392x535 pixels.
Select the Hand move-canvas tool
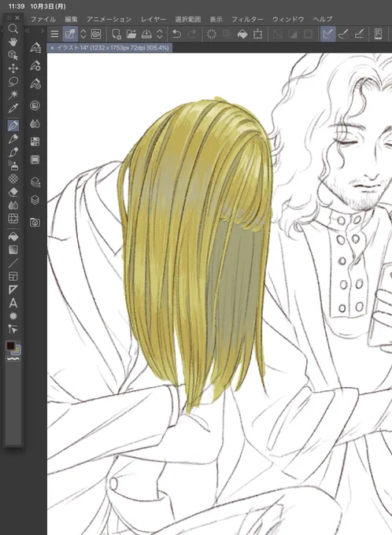click(x=13, y=42)
